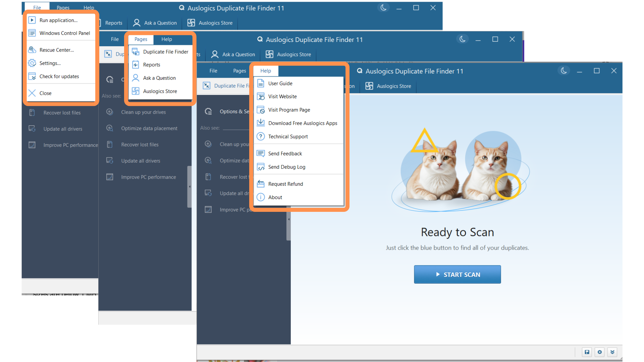644x362 pixels.
Task: Open the gear settings icon in bottom status bar
Action: pos(599,352)
